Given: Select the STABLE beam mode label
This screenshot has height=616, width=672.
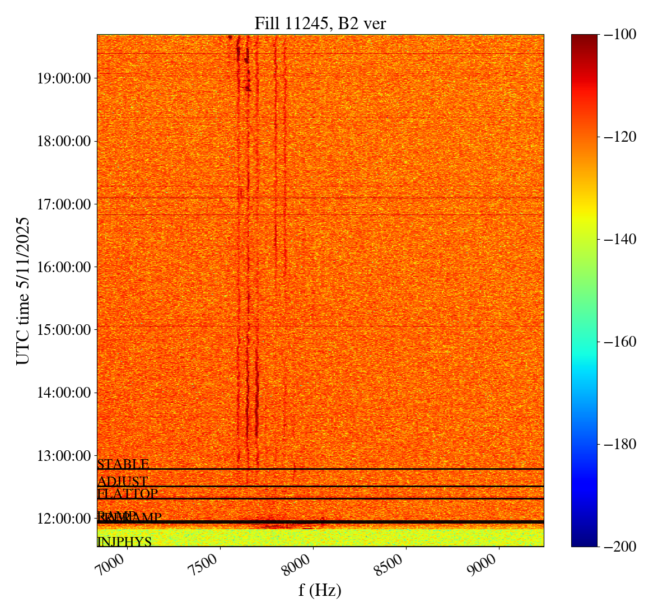Looking at the screenshot, I should pyautogui.click(x=123, y=464).
